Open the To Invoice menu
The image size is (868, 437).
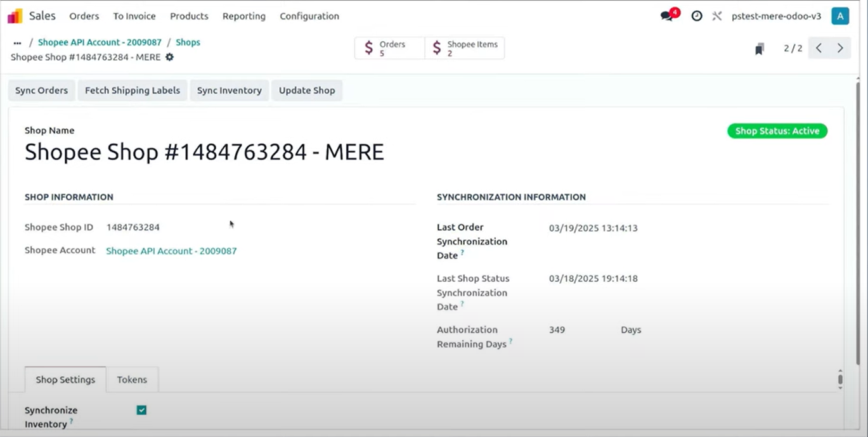(x=134, y=16)
